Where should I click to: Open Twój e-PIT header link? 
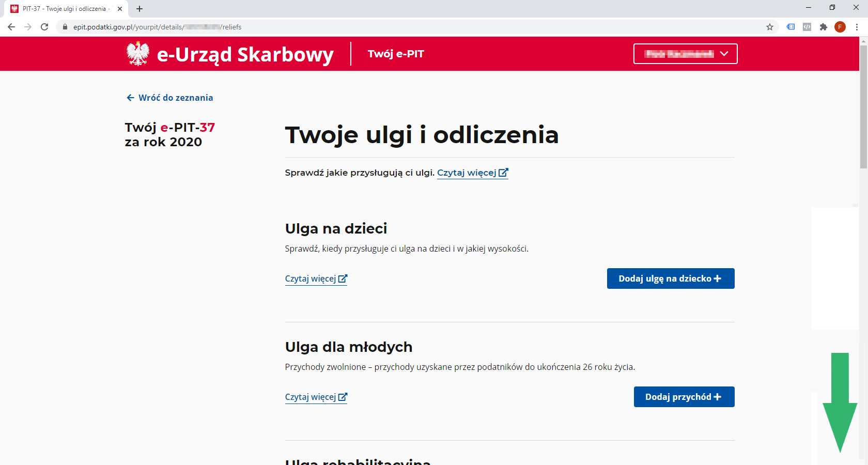[396, 54]
